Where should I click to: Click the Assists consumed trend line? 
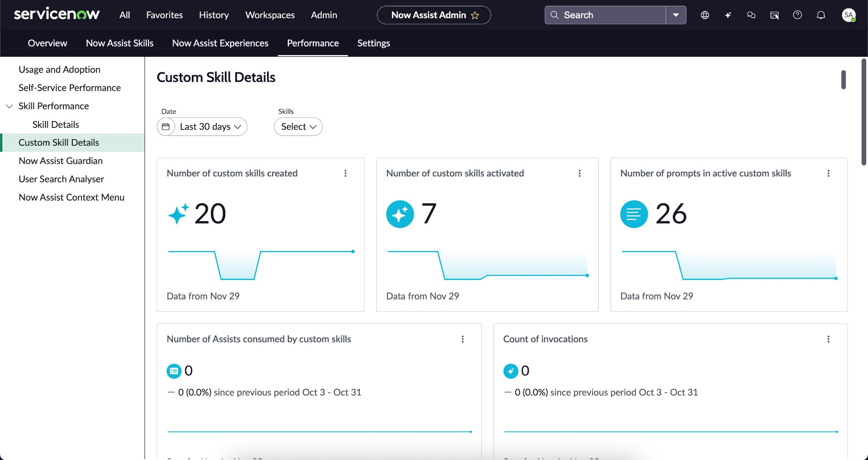click(x=319, y=432)
